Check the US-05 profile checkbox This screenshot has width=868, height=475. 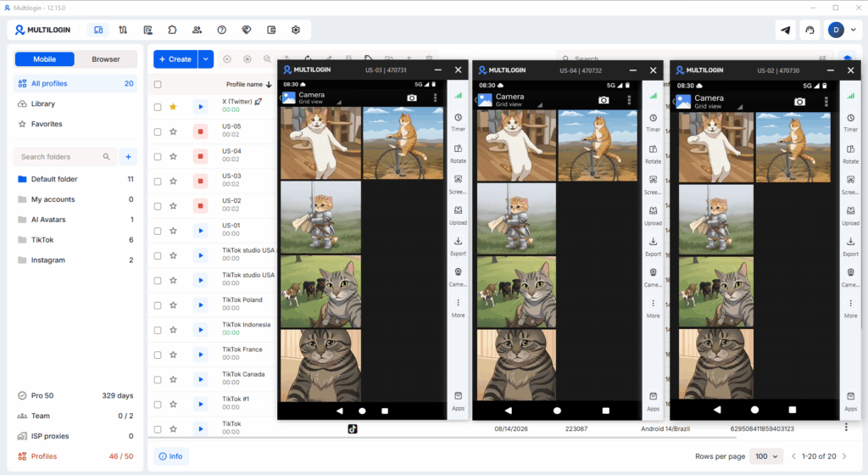pyautogui.click(x=158, y=131)
